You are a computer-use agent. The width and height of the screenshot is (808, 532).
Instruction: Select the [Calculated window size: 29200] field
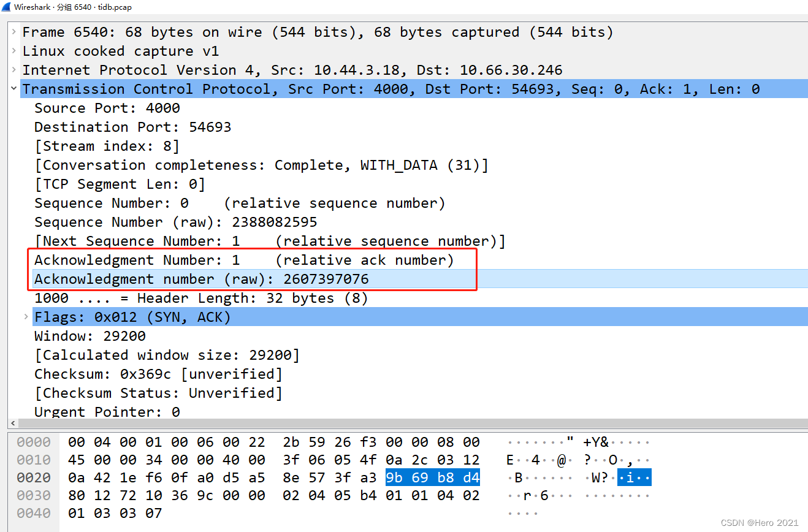167,355
